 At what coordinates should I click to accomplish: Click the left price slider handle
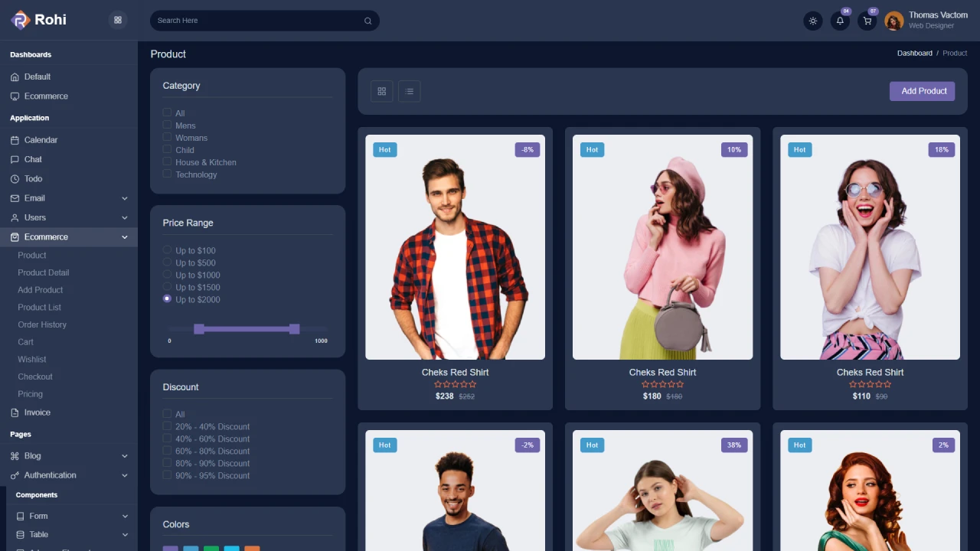(199, 329)
